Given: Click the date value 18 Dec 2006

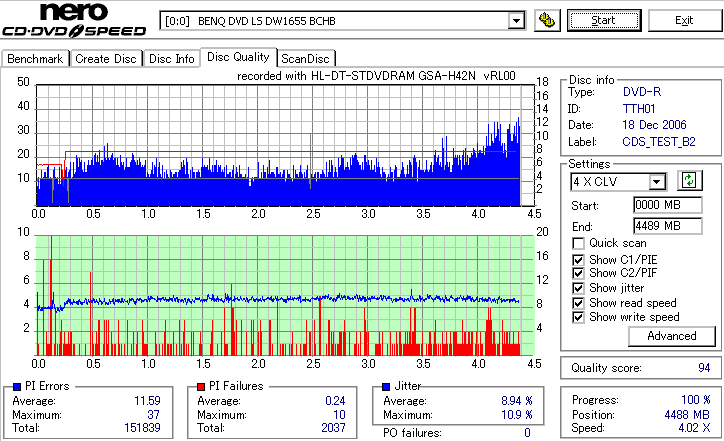Looking at the screenshot, I should coord(654,125).
